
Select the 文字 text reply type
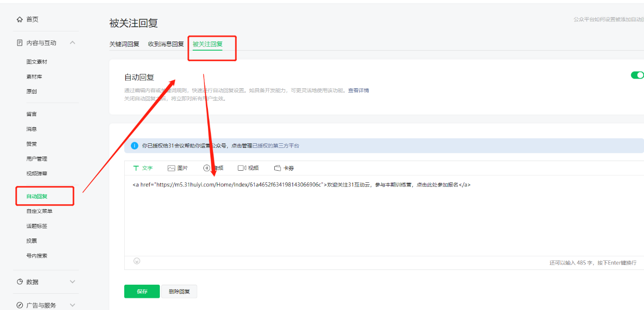click(x=142, y=168)
